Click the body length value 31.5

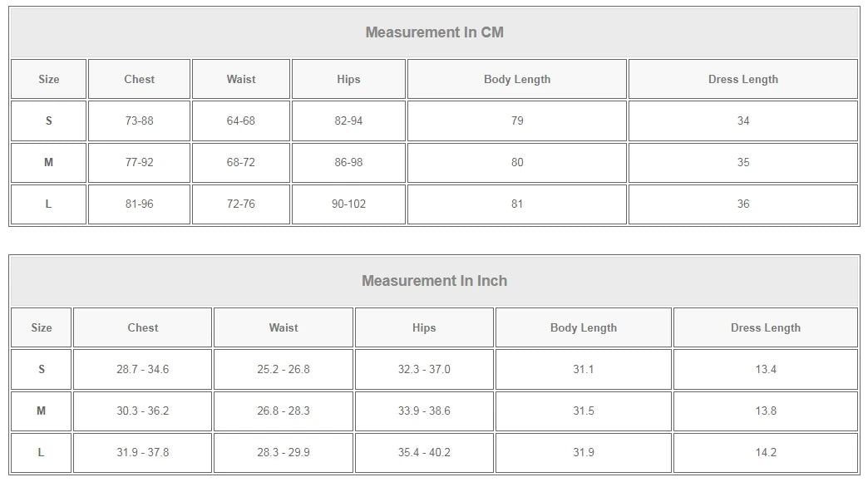[x=583, y=411]
